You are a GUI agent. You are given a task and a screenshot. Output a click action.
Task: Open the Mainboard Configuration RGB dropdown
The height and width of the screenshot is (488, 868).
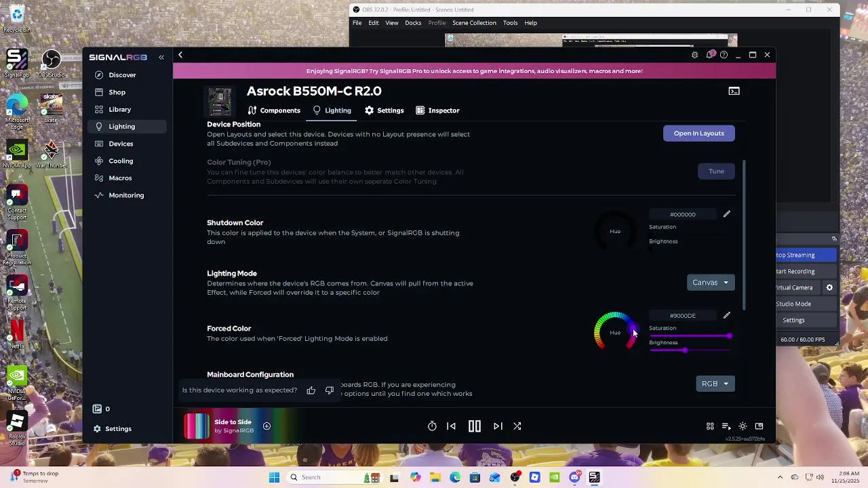(x=715, y=384)
